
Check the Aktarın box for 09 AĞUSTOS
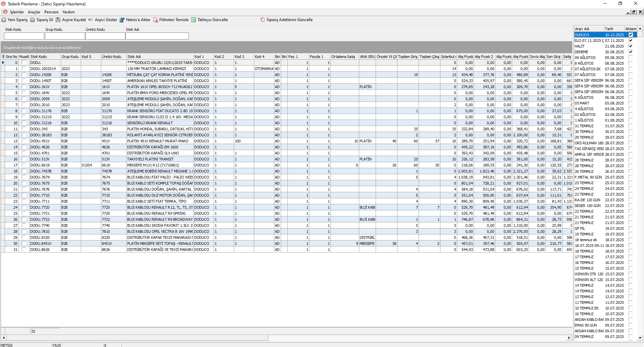tap(631, 58)
